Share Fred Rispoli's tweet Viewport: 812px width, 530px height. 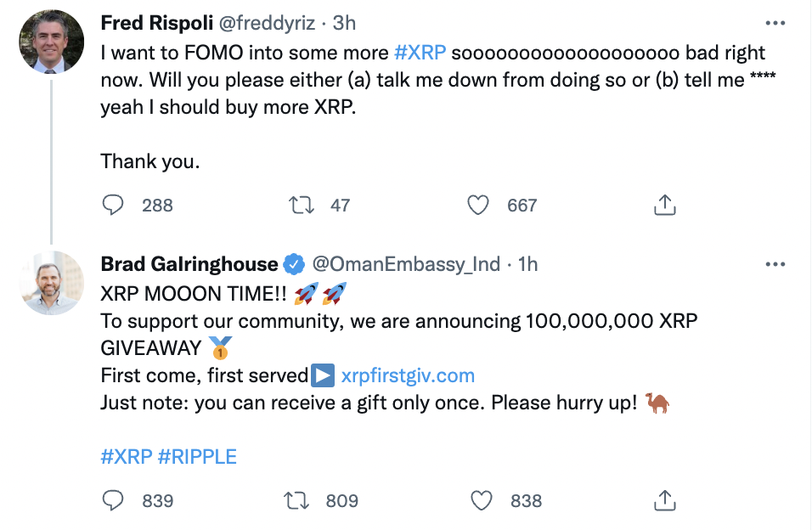click(665, 205)
